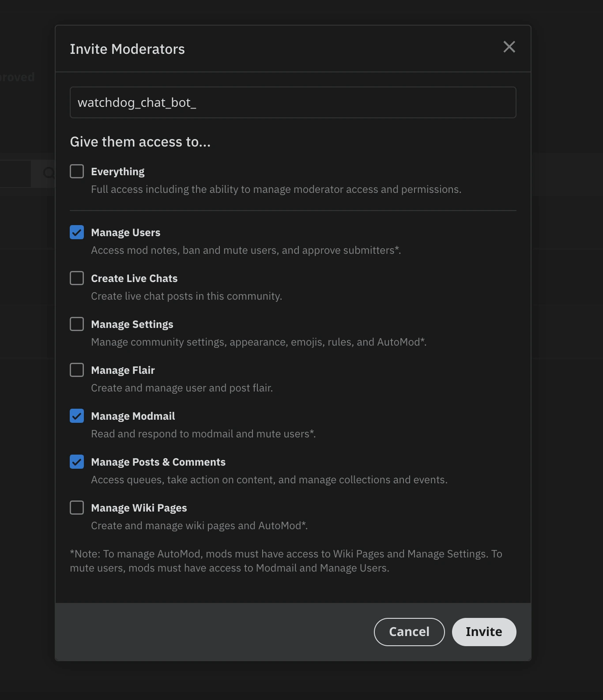603x700 pixels.
Task: Click the Cancel button
Action: point(409,632)
